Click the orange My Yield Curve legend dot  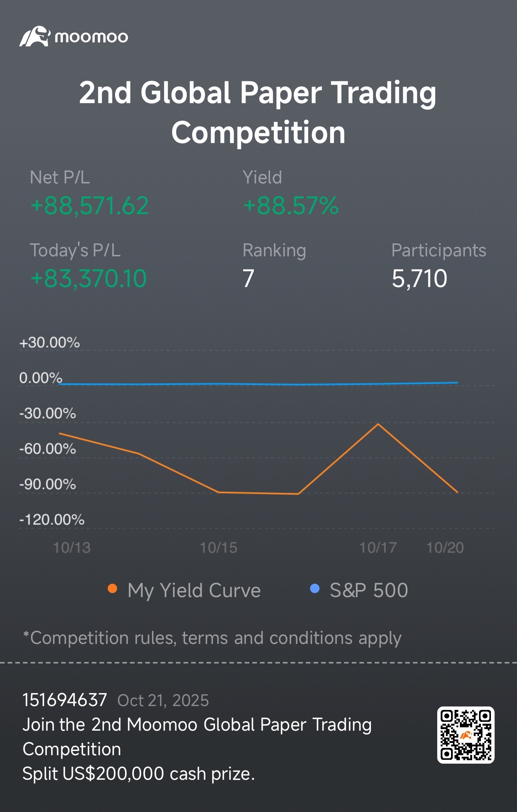112,589
